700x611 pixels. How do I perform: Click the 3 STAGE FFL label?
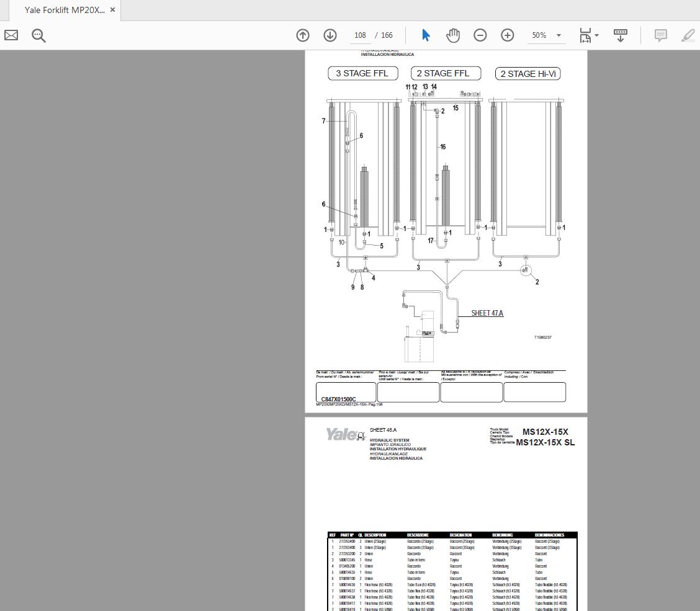tap(362, 73)
